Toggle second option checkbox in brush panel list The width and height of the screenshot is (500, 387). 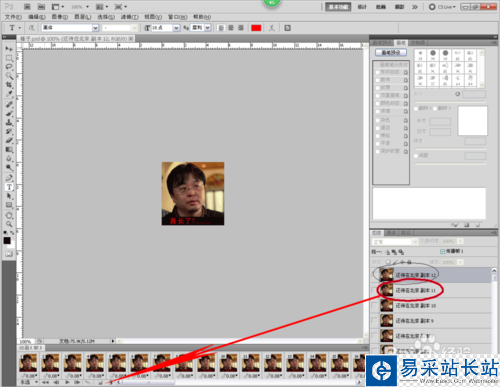click(378, 80)
